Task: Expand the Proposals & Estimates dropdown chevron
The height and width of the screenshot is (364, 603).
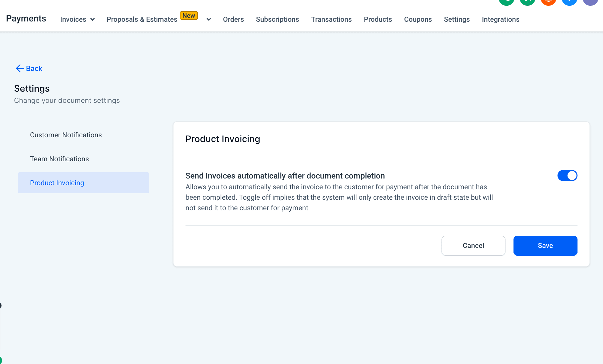Action: pos(209,19)
